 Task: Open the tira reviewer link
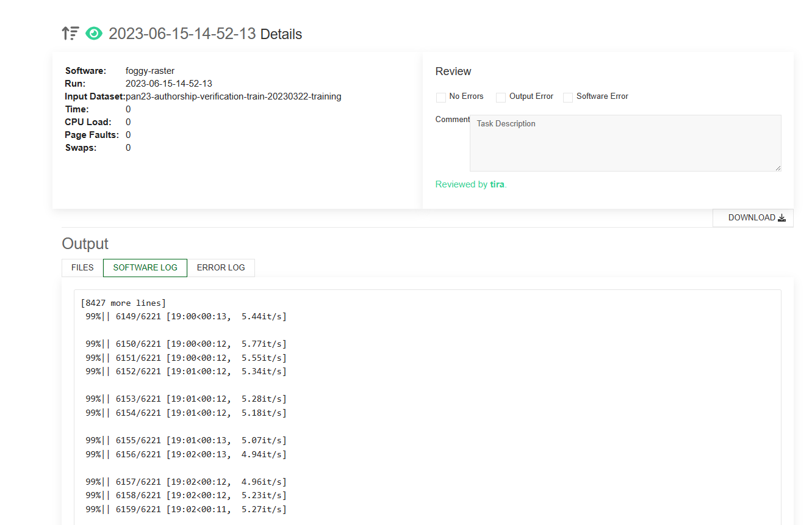tap(497, 184)
